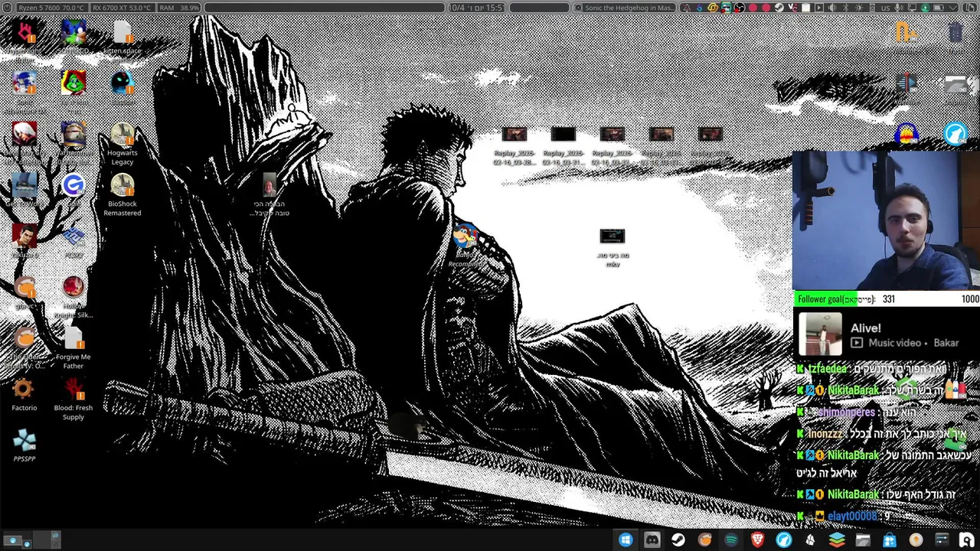
Task: Expand the hidden tray icons arrow
Action: point(952,8)
